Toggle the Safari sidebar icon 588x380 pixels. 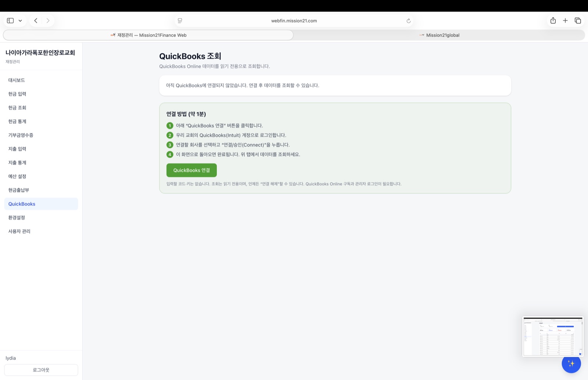pos(10,21)
